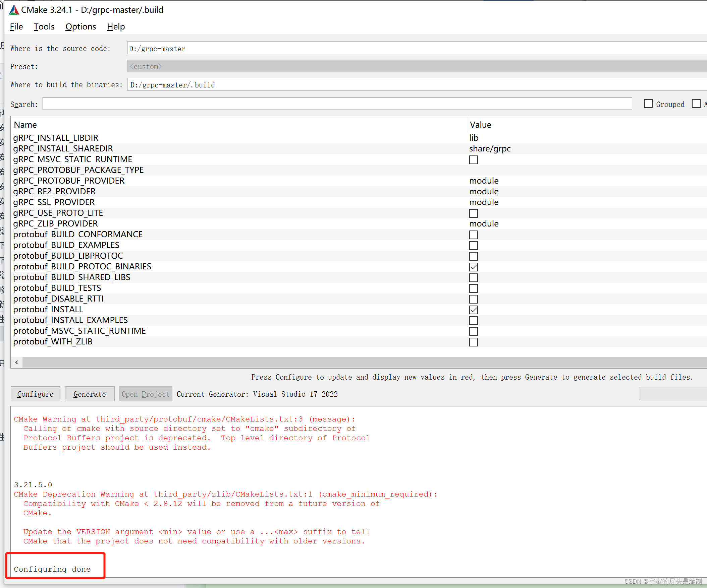Viewport: 707px width, 588px height.
Task: Check gRPC_MSVC_STATIC_RUNTIME option
Action: pos(473,159)
